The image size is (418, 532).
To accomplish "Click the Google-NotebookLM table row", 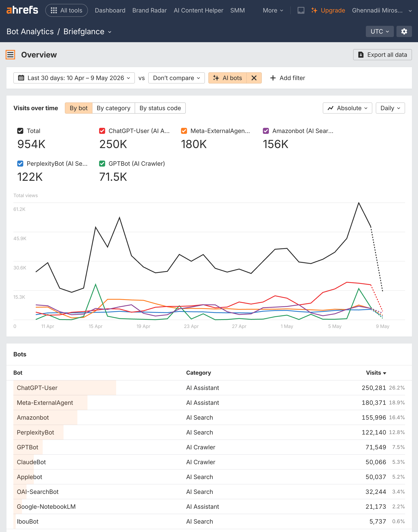I will 209,507.
